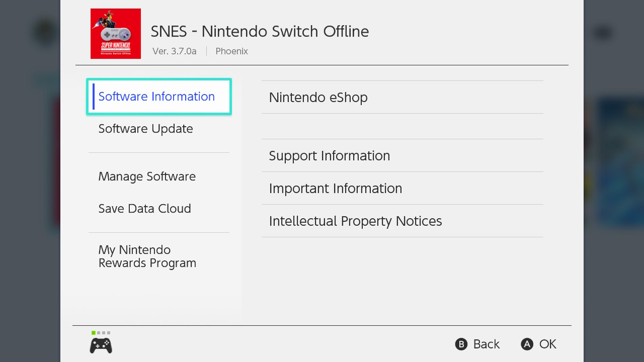Image resolution: width=644 pixels, height=362 pixels.
Task: Open Manage Software in the sidebar
Action: 159,176
